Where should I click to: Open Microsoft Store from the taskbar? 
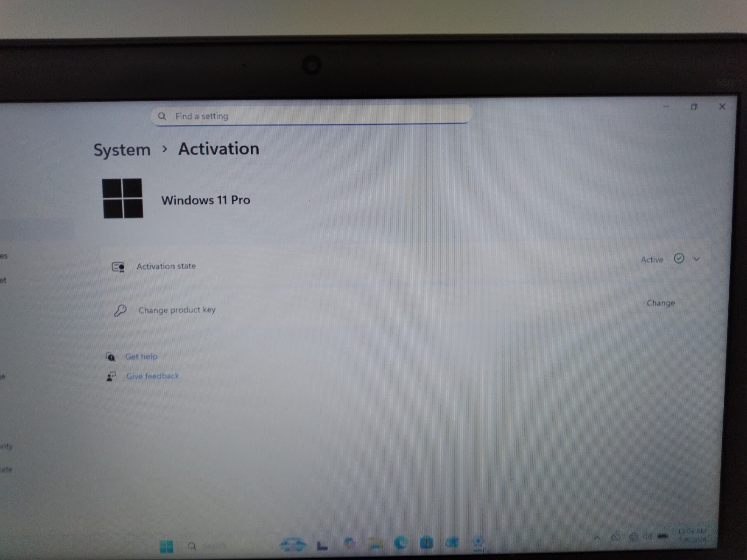point(426,543)
